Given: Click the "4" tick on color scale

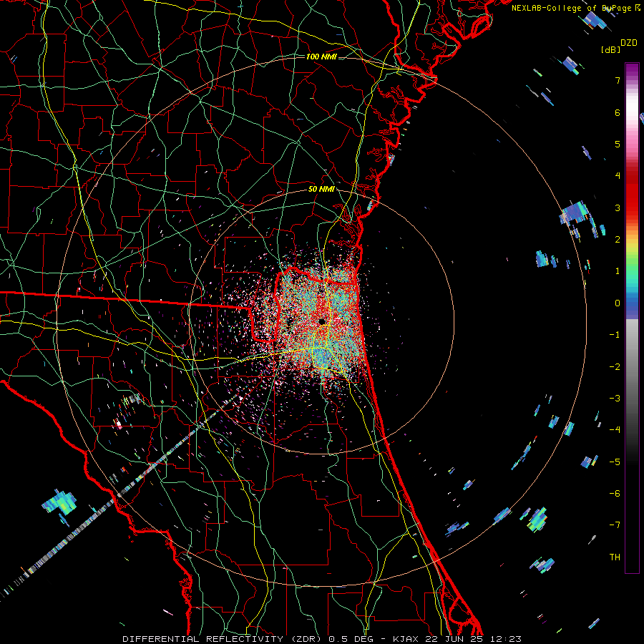Looking at the screenshot, I should [x=618, y=176].
